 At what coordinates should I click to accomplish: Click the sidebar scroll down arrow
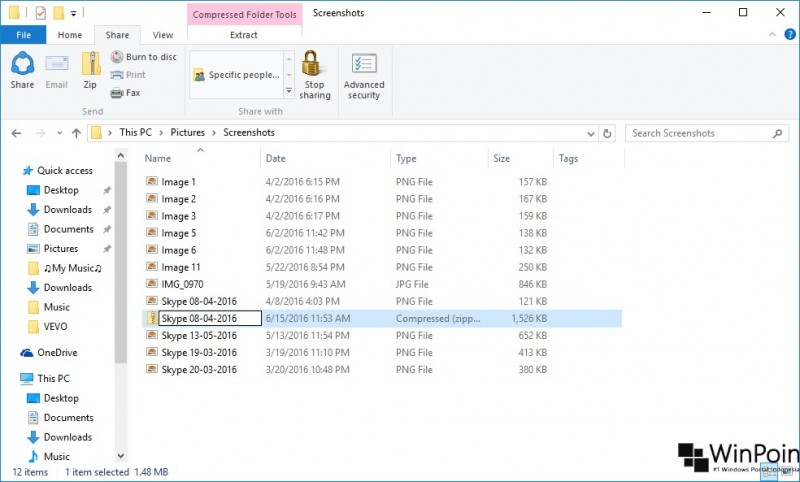121,456
